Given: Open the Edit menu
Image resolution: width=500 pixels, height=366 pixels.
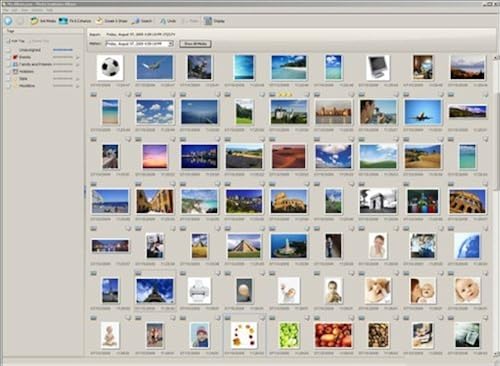Looking at the screenshot, I should [15, 10].
